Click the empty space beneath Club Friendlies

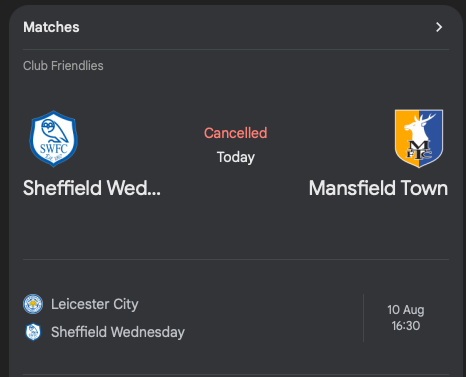(x=236, y=89)
